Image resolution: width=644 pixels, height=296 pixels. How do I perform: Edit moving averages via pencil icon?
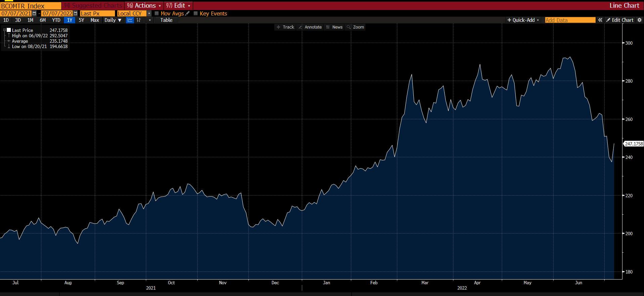(x=188, y=13)
